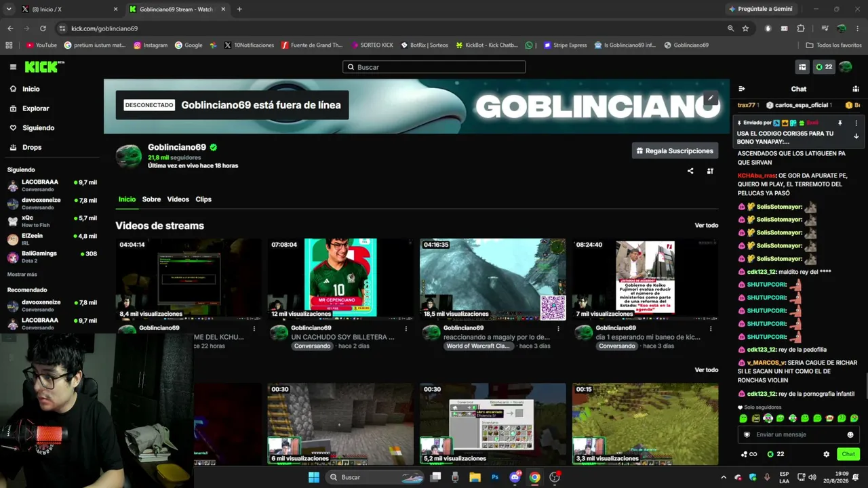
Task: Open the 07:08:04 stream video thumbnail
Action: (x=340, y=279)
